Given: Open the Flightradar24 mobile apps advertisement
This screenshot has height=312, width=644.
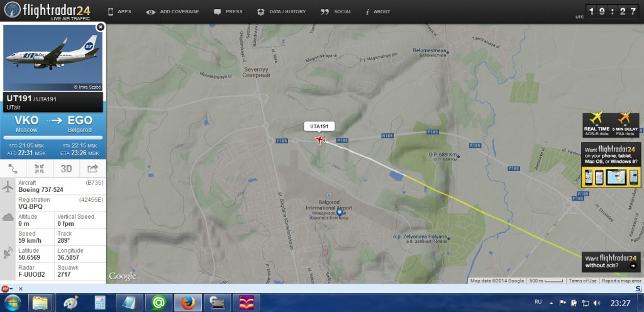Looking at the screenshot, I should (x=611, y=165).
